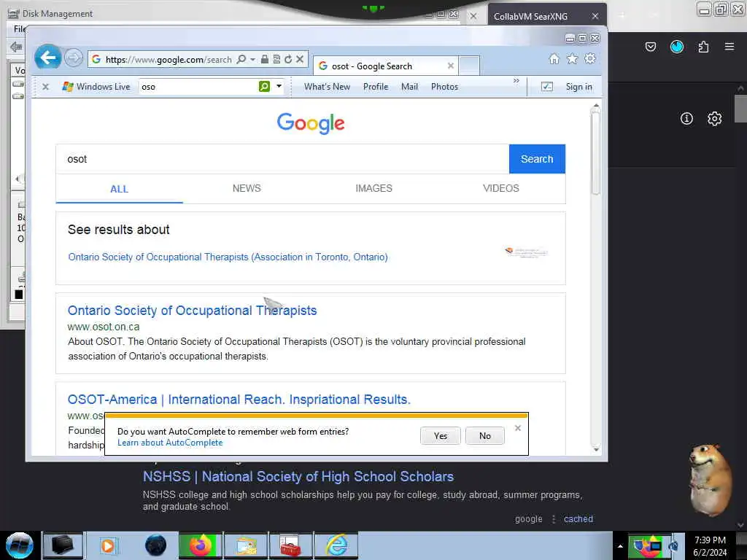This screenshot has width=747, height=560.
Task: Open the Association in Toronto, Ontario link
Action: pos(228,257)
